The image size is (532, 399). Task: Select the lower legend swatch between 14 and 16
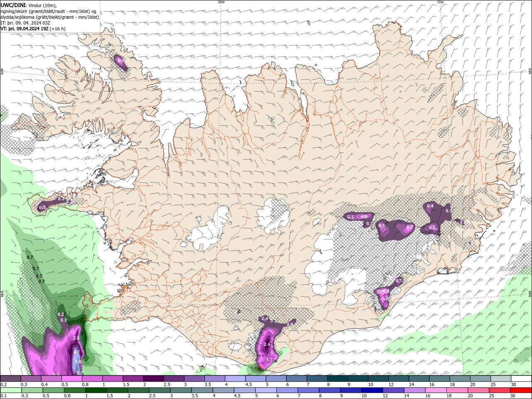415,390
